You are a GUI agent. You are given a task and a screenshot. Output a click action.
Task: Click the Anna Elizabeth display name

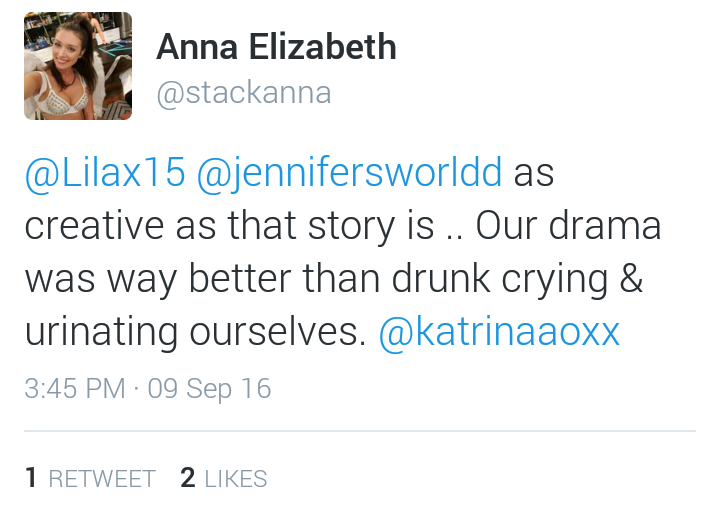click(x=276, y=47)
